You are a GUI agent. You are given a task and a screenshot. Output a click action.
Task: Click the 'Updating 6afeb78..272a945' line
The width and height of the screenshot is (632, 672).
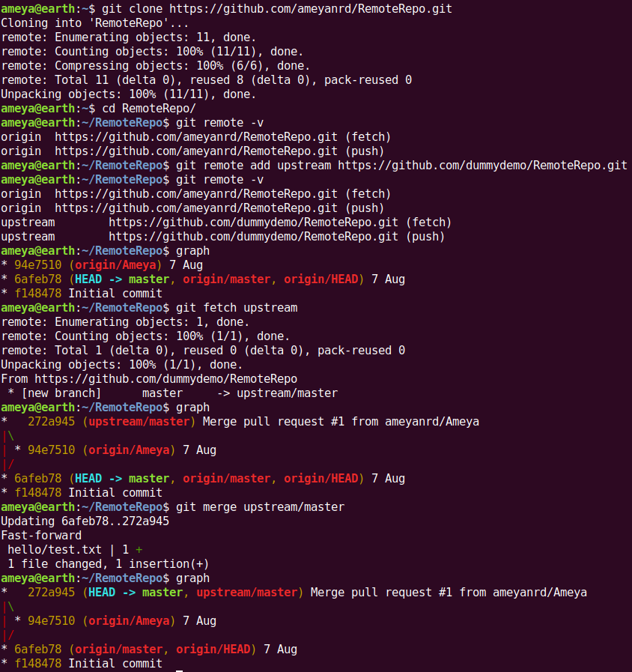pos(85,521)
